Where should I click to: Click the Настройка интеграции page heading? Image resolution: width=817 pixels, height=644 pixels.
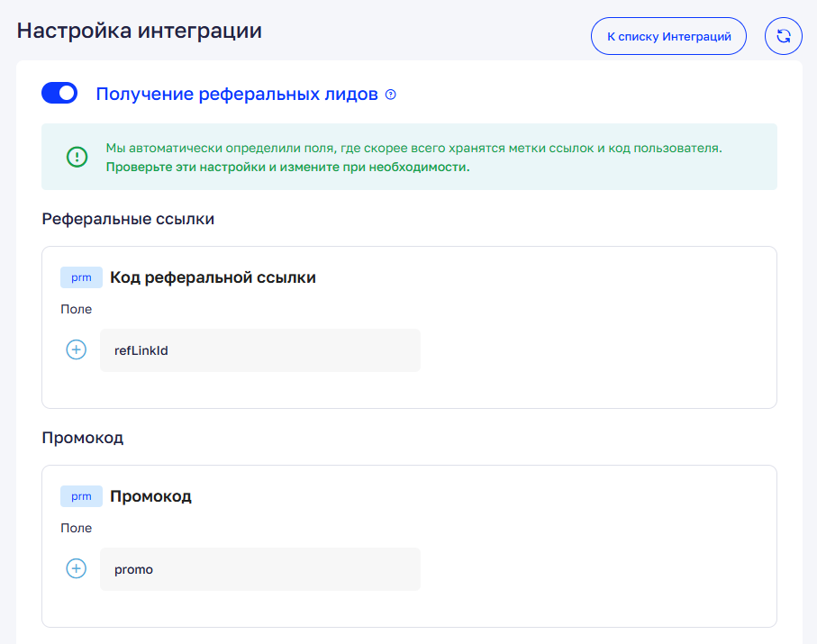coord(140,31)
